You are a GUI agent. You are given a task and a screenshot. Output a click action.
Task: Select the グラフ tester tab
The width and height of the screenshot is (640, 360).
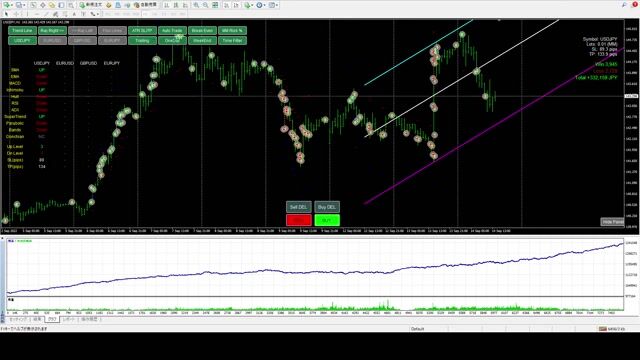[x=52, y=319]
